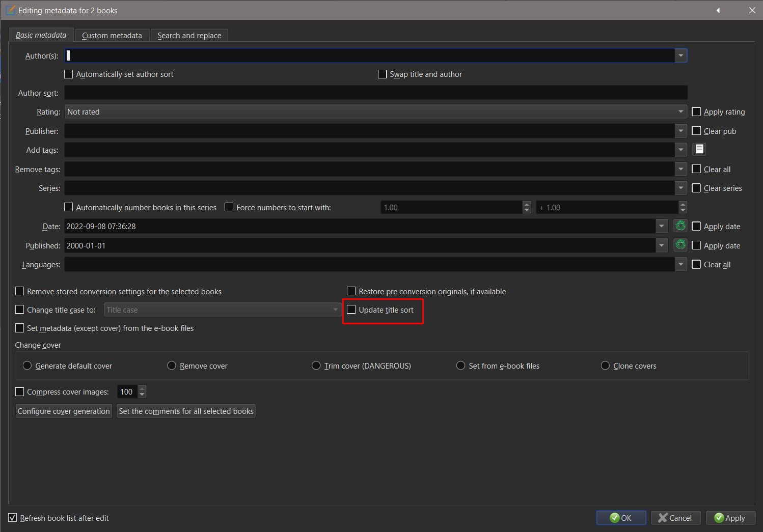Expand the Remove tags dropdown arrow
The width and height of the screenshot is (763, 532).
681,169
